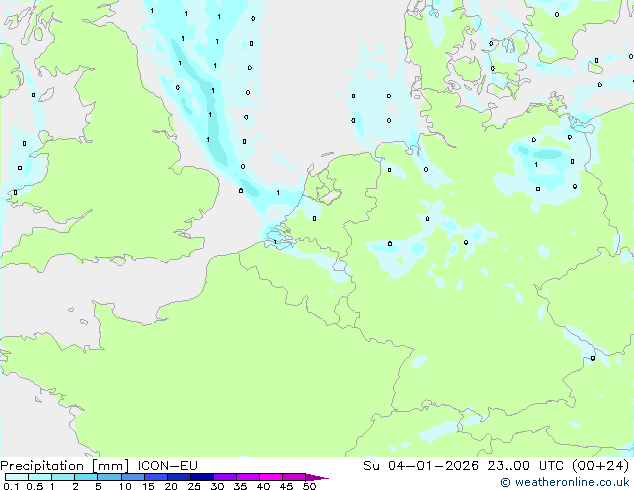Image resolution: width=634 pixels, height=490 pixels.
Task: Click the 30–35 mm purple legend swatch
Action: click(x=224, y=477)
